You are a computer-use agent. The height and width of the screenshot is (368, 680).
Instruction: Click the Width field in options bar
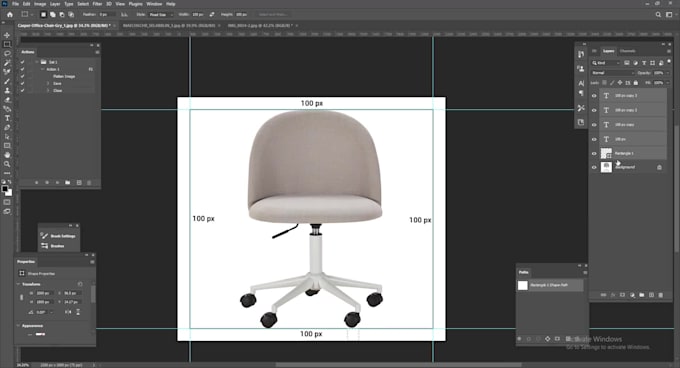click(x=198, y=14)
